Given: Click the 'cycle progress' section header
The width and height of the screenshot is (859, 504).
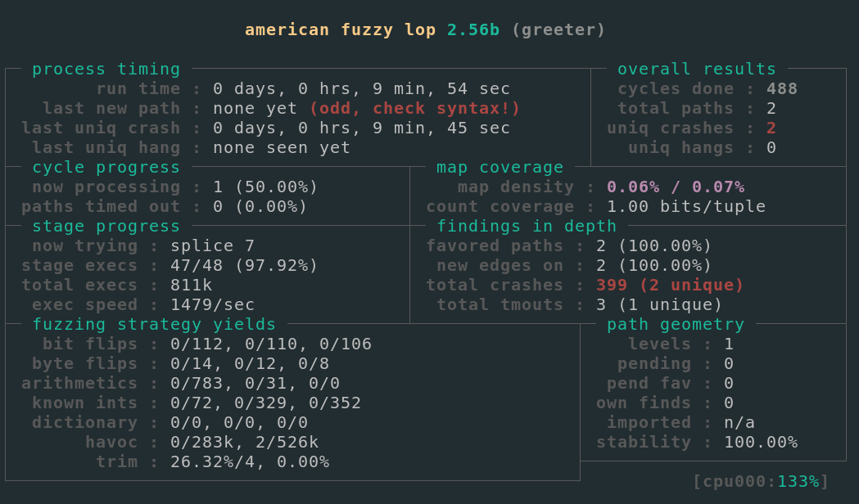Looking at the screenshot, I should tap(106, 168).
